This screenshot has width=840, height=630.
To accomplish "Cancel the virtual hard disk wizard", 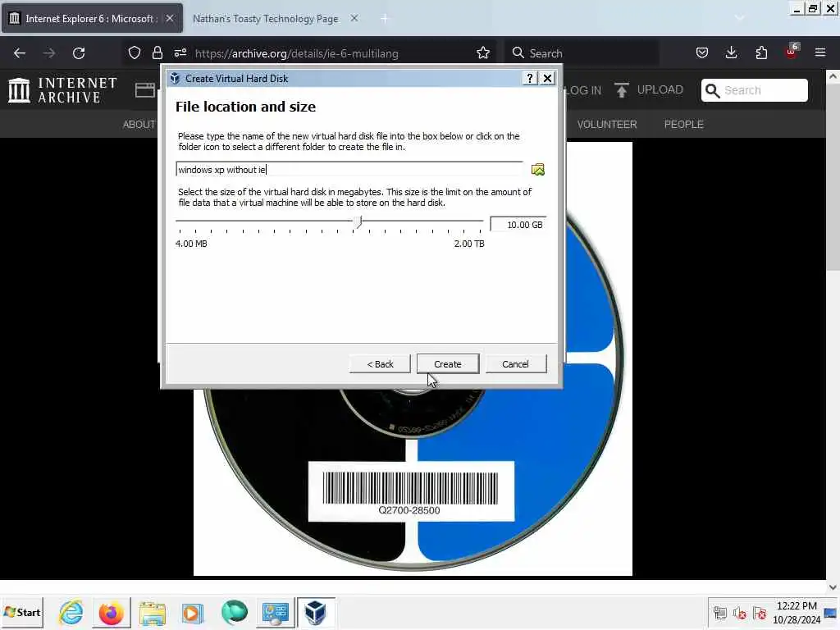I will pyautogui.click(x=515, y=363).
